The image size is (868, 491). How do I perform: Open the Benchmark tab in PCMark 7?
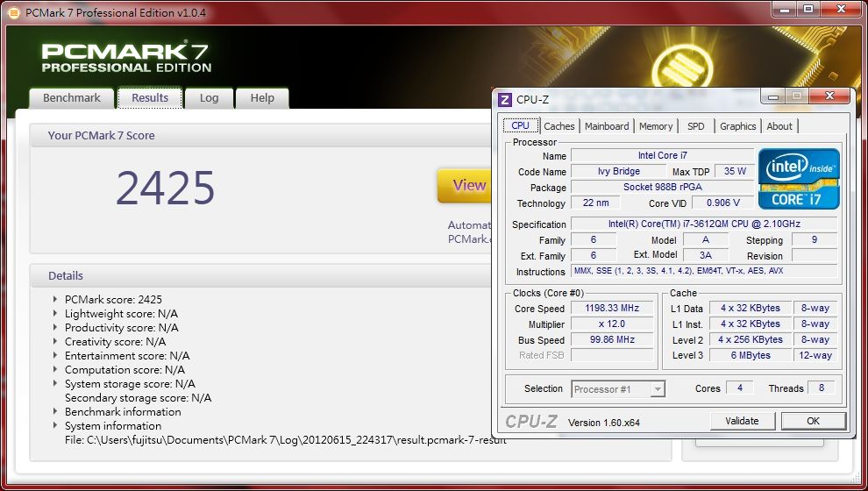71,98
